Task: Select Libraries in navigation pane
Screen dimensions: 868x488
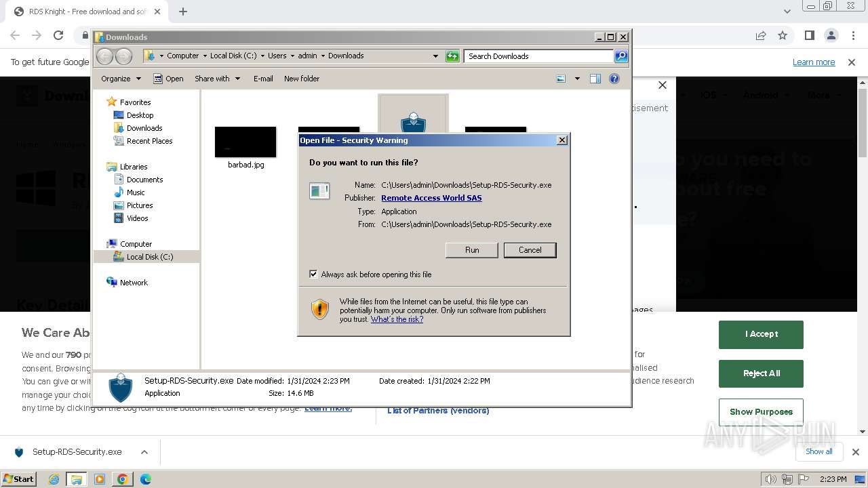Action: point(134,167)
